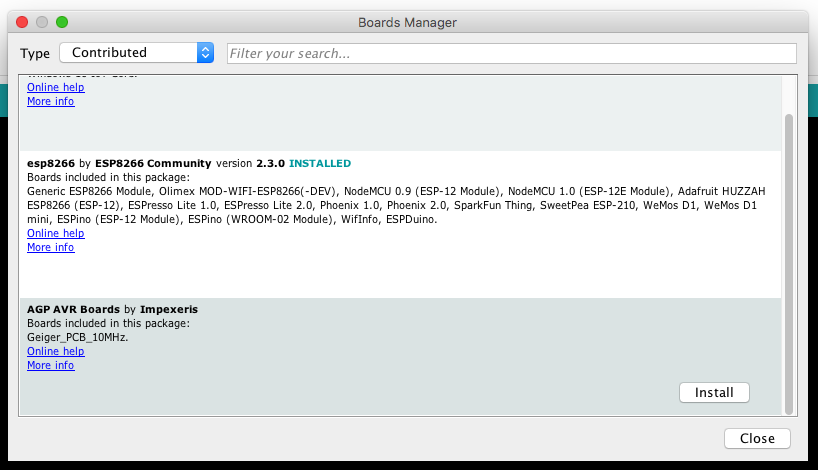This screenshot has width=818, height=470.
Task: Click the green zoom window button
Action: point(62,22)
